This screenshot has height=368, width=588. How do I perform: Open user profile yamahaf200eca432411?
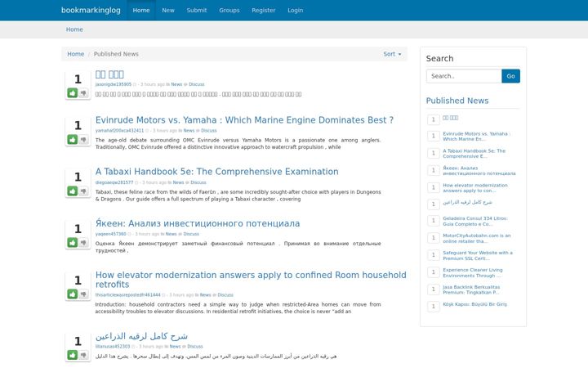coord(119,131)
